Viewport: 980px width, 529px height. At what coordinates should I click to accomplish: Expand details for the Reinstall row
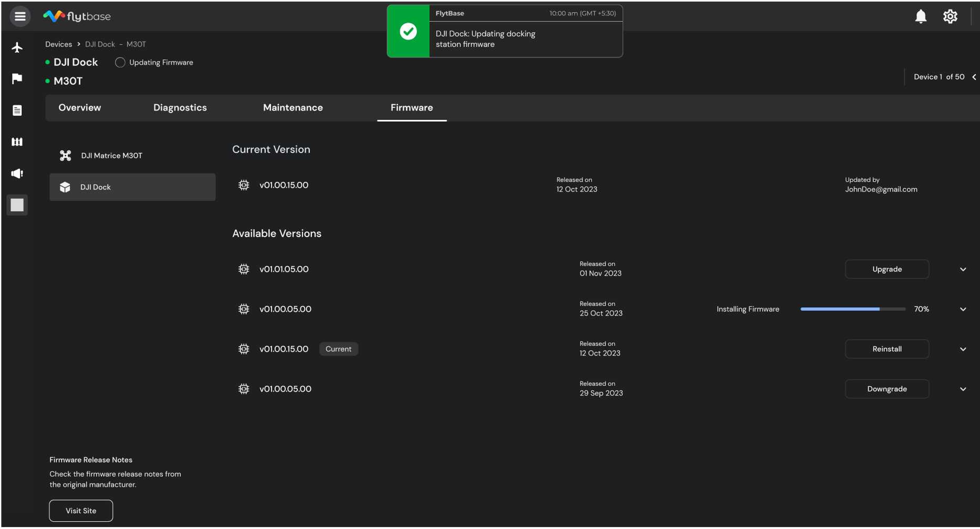(x=963, y=349)
